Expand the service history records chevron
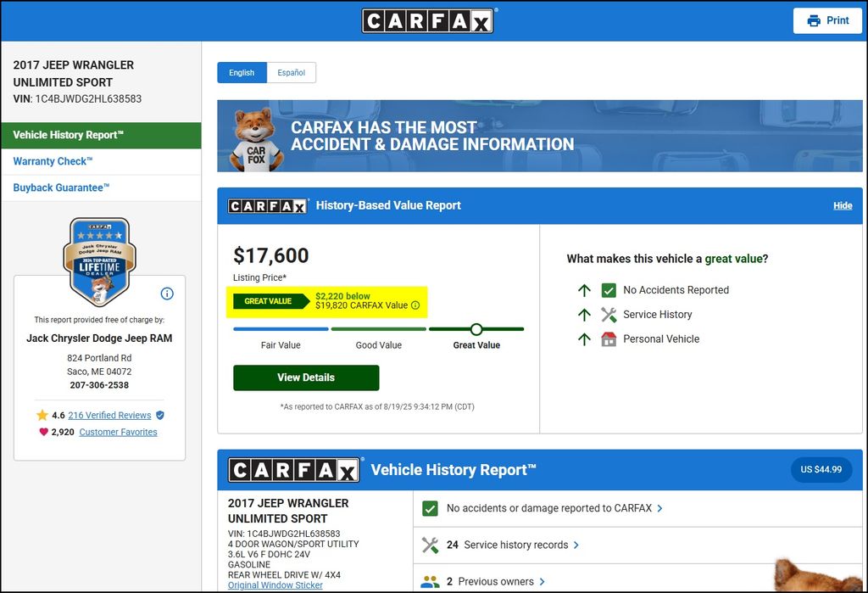868x593 pixels. [x=576, y=545]
